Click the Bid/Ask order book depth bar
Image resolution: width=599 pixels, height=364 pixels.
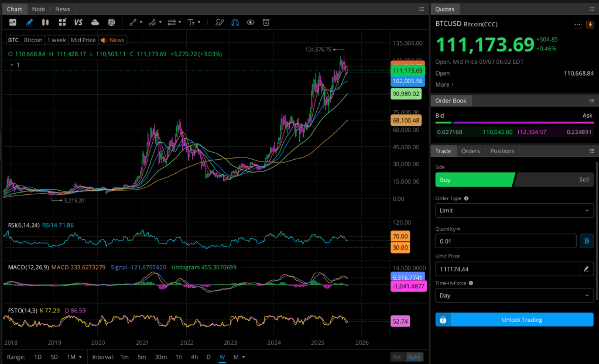pos(514,123)
